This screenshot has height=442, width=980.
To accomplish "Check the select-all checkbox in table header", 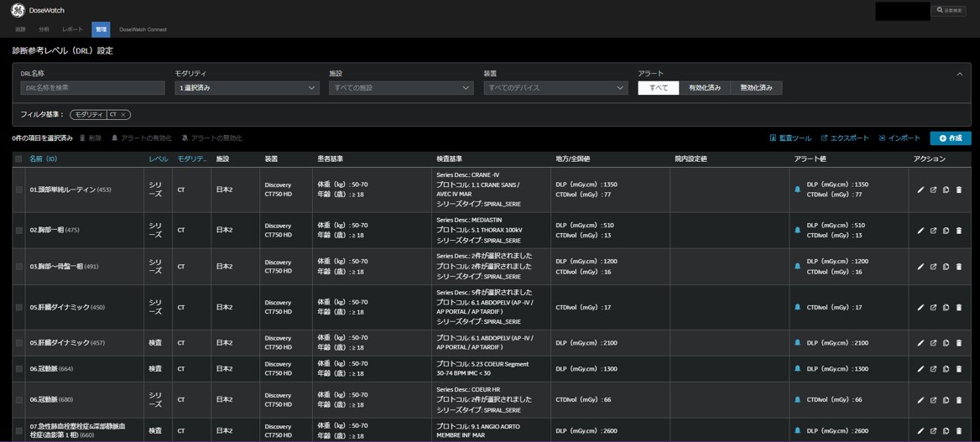I will [x=19, y=159].
